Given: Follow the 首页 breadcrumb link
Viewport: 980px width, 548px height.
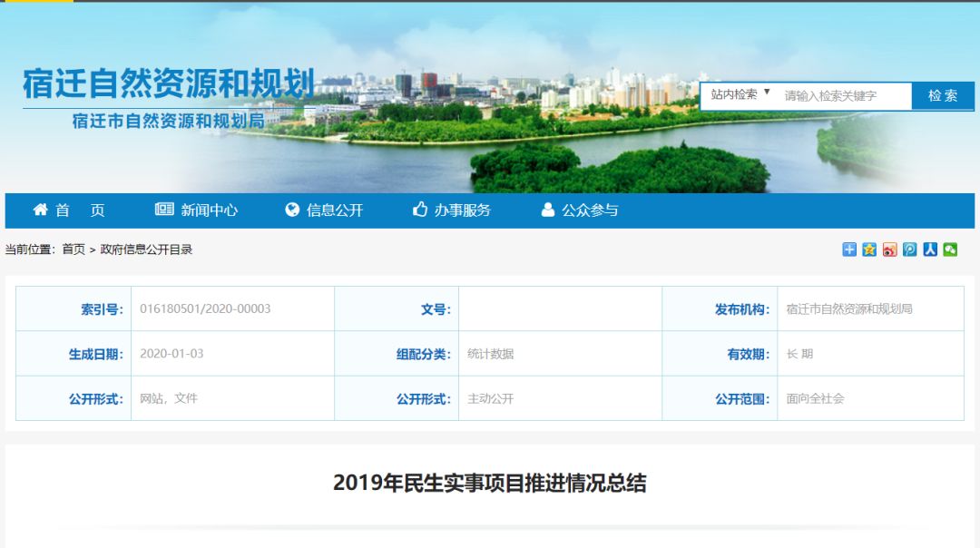Looking at the screenshot, I should pos(73,250).
